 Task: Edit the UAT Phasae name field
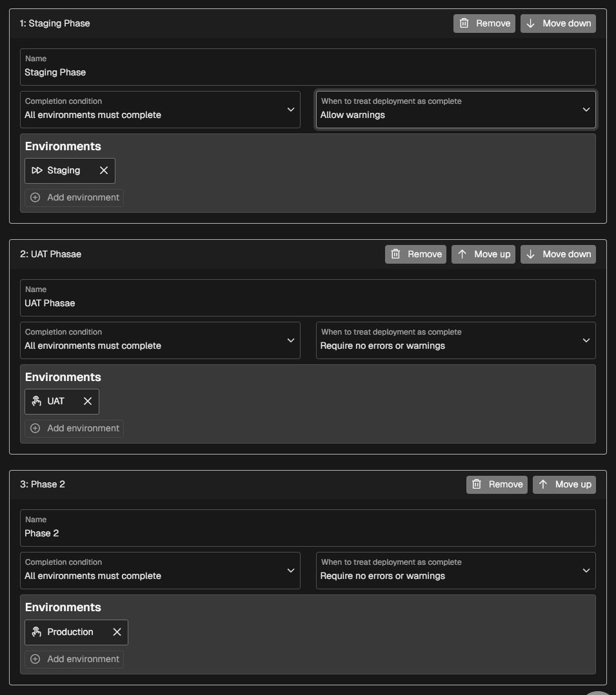pyautogui.click(x=308, y=298)
